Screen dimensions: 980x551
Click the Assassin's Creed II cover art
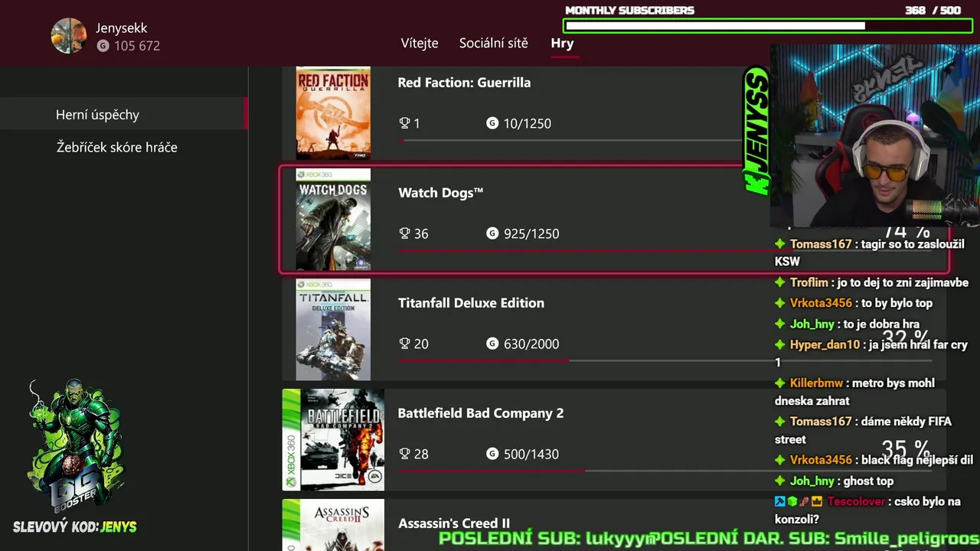(x=333, y=525)
